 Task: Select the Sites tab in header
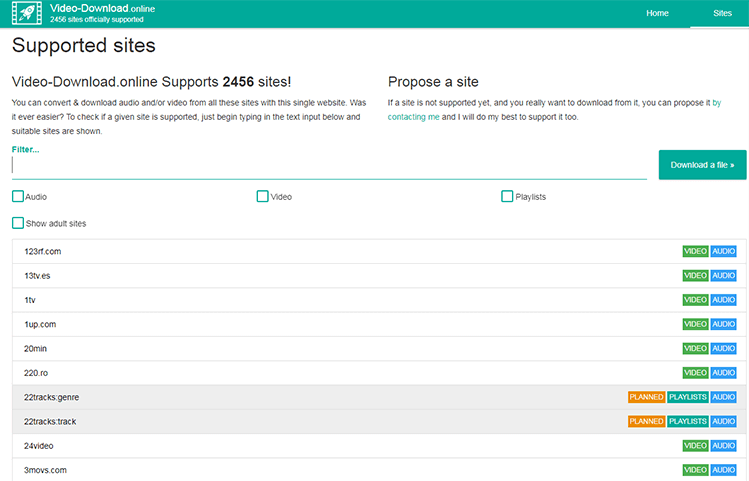pyautogui.click(x=722, y=13)
